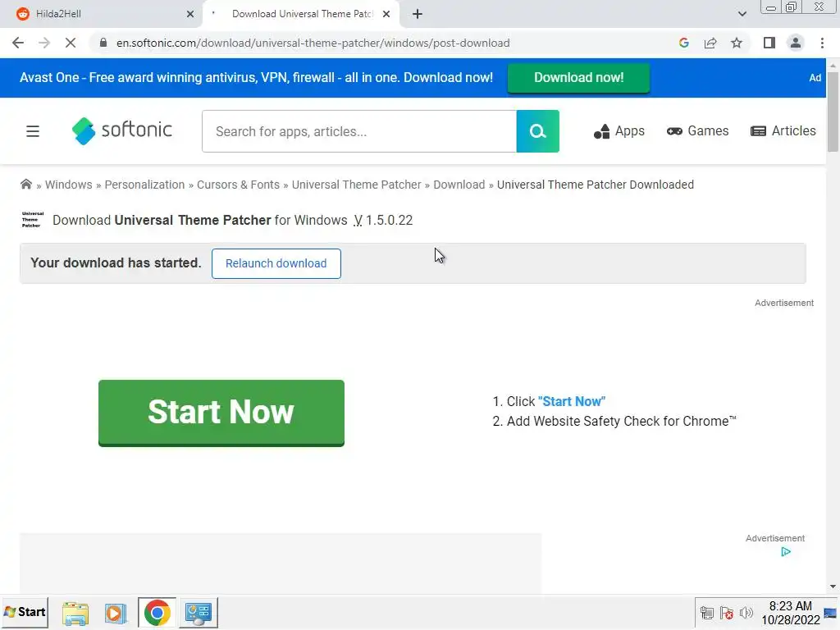Click the Universal Theme Patcher app icon
The height and width of the screenshot is (630, 840).
click(32, 220)
